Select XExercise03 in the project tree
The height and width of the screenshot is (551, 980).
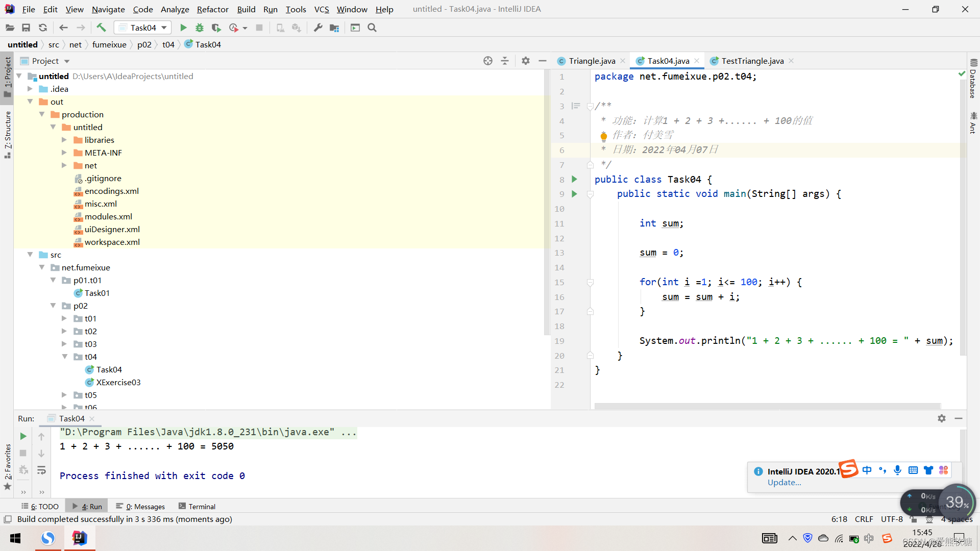118,382
